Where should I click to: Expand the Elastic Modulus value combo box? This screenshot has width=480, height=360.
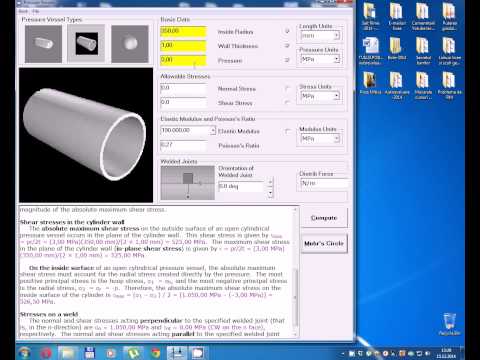(213, 131)
